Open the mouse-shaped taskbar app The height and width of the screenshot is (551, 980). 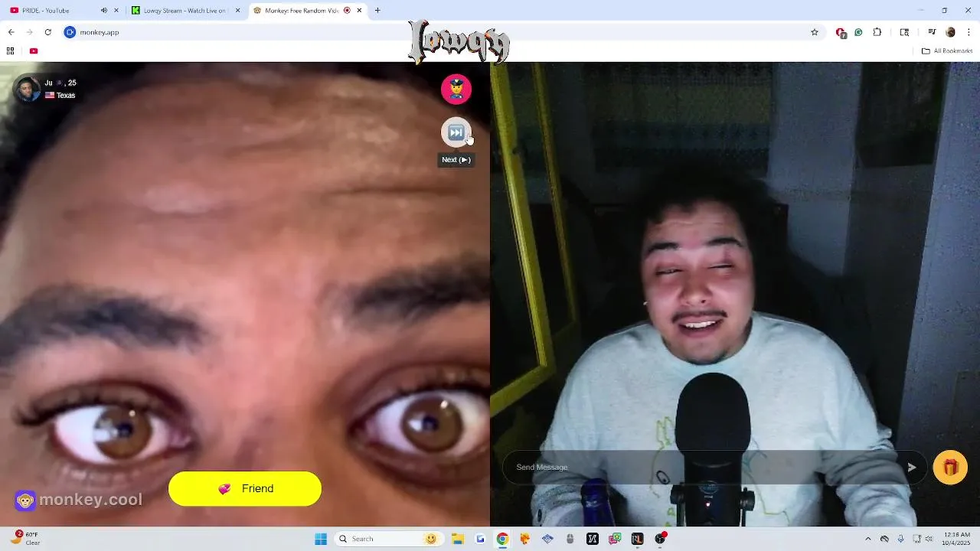point(570,539)
